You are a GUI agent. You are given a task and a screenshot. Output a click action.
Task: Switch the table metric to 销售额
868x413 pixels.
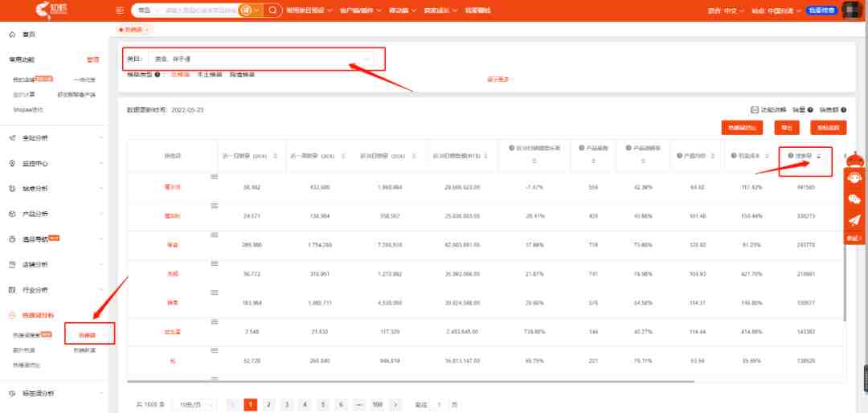(x=828, y=109)
